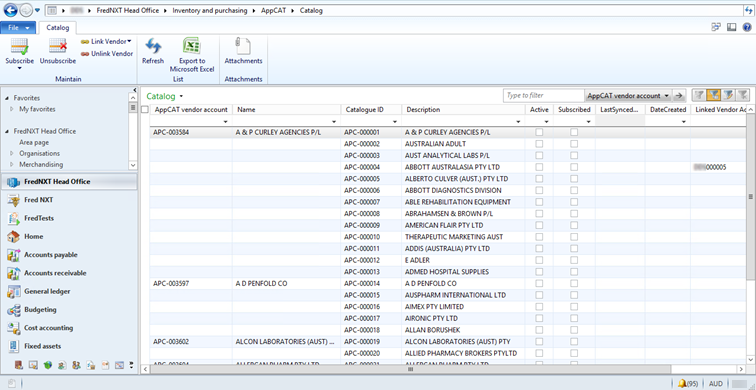Open the Fred NXT module
This screenshot has width=756, height=390.
68,200
